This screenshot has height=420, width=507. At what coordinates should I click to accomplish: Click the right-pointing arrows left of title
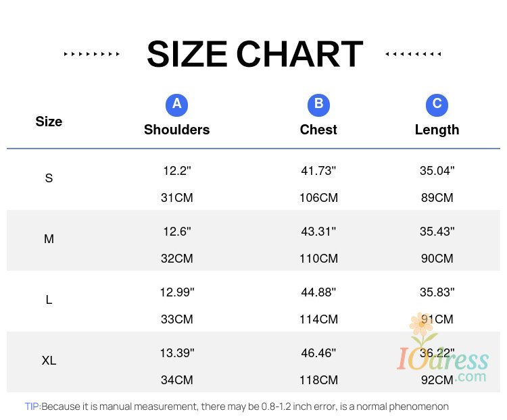coord(92,54)
